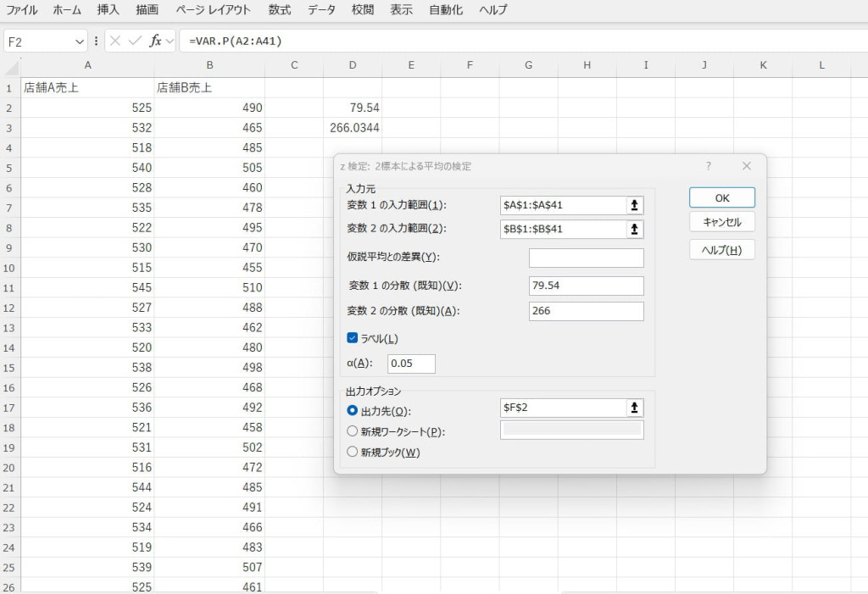Select the 新規ブック radio button
Screen dimensions: 868x594
click(x=353, y=452)
